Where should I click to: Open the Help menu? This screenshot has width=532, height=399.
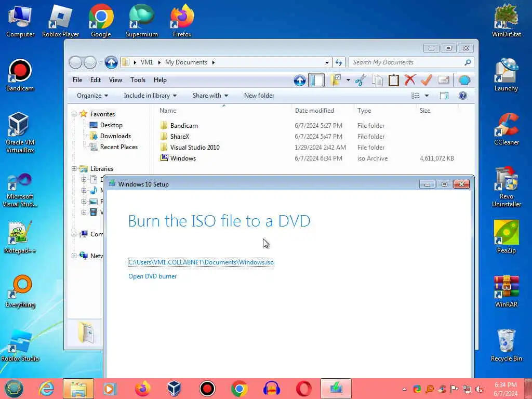160,80
